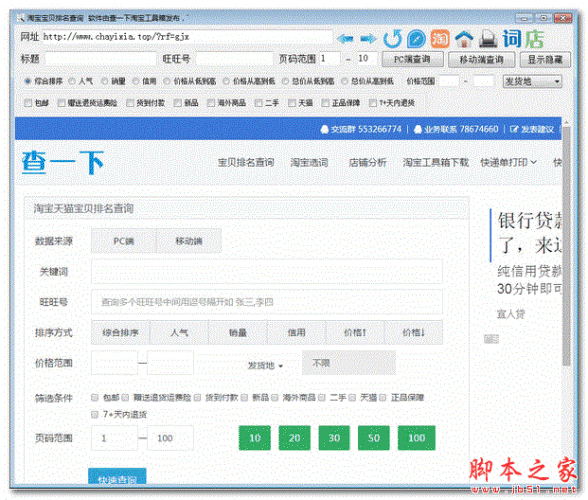Select 价格从高到低 radio button
Image resolution: width=588 pixels, height=500 pixels.
click(x=226, y=81)
